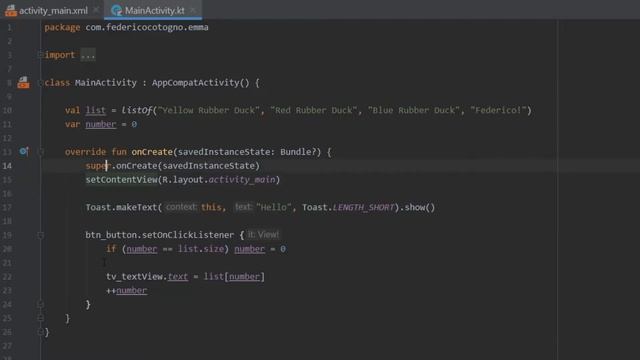This screenshot has height=360, width=640.
Task: Click the folded import ellipsis placeholder
Action: pyautogui.click(x=87, y=55)
